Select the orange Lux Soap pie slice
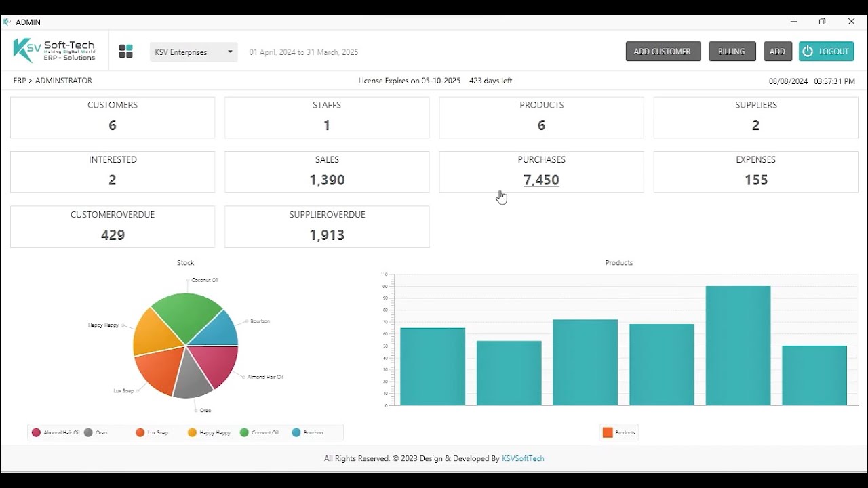 click(161, 369)
